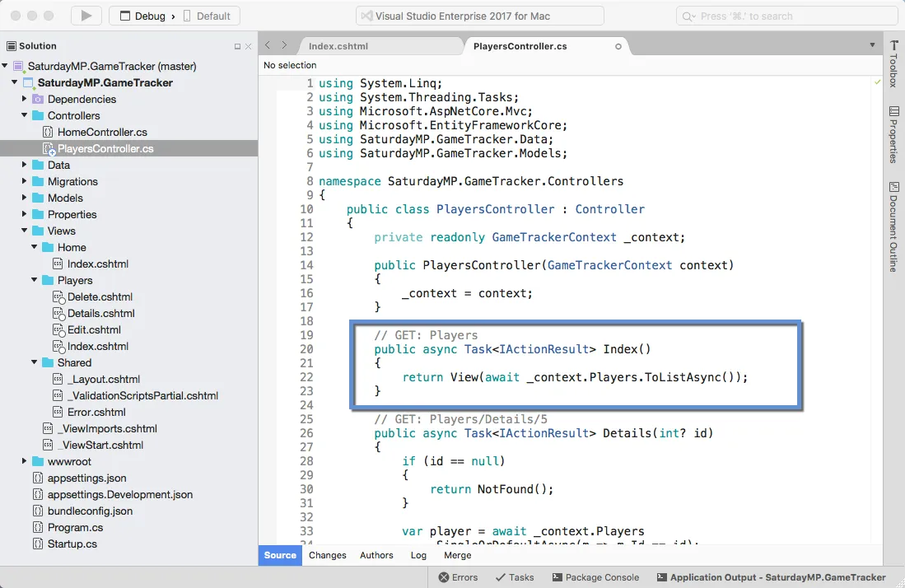The height and width of the screenshot is (588, 905).
Task: Click the Dependencies folder icon
Action: click(x=38, y=100)
